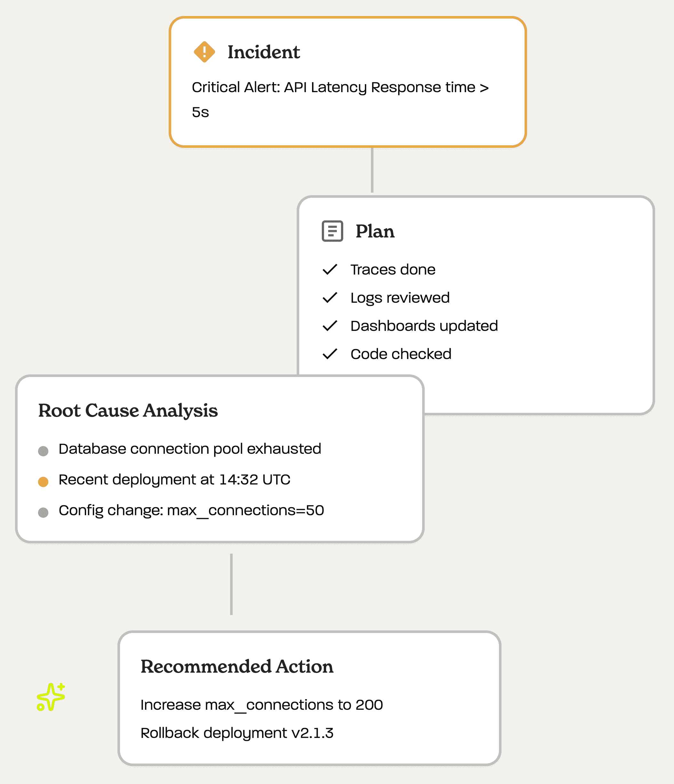Screen dimensions: 674x784
Task: Click the checkmark beside Traces done
Action: tap(330, 269)
